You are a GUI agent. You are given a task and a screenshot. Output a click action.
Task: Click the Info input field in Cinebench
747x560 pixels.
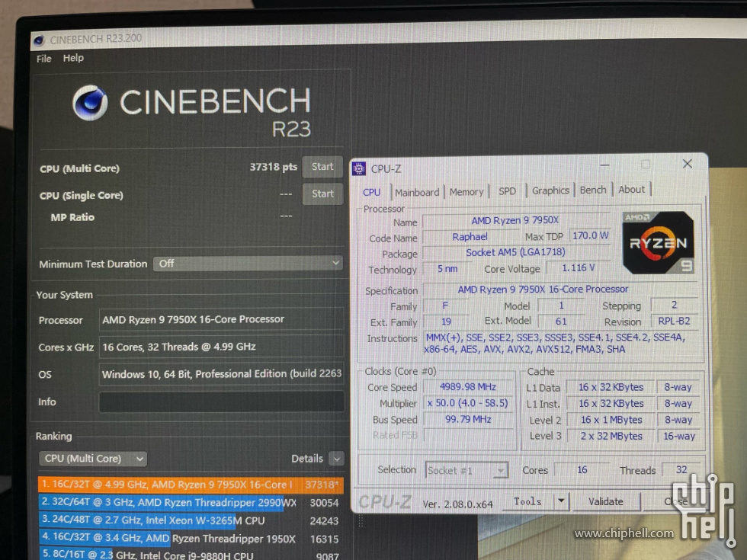pyautogui.click(x=222, y=402)
